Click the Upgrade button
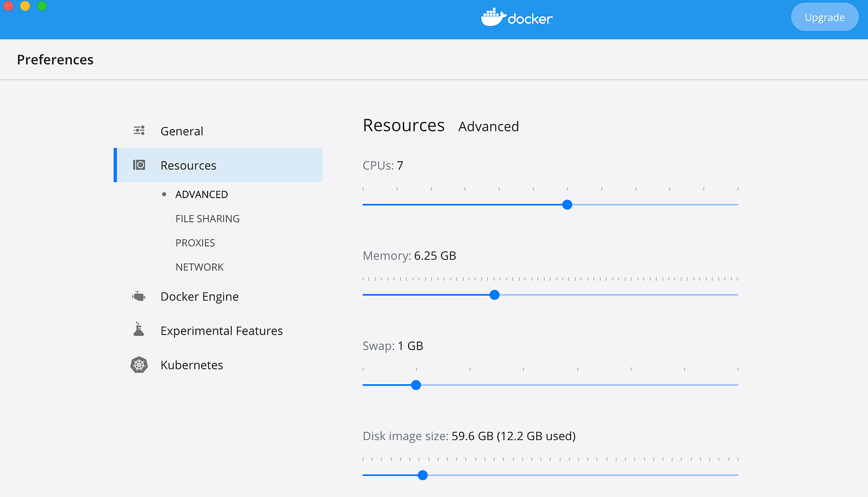 824,17
